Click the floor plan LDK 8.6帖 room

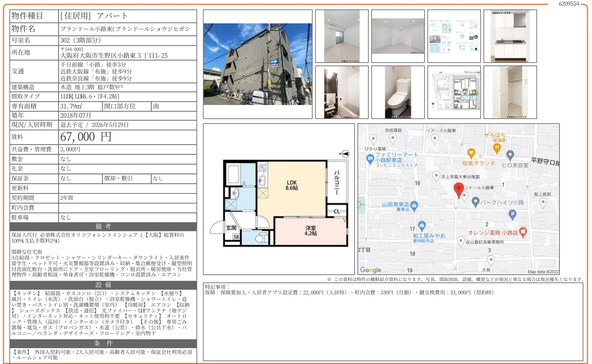click(291, 186)
